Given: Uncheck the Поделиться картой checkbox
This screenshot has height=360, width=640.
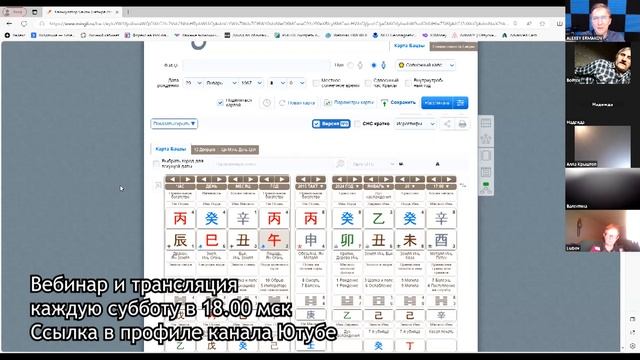Looking at the screenshot, I should click(x=220, y=102).
